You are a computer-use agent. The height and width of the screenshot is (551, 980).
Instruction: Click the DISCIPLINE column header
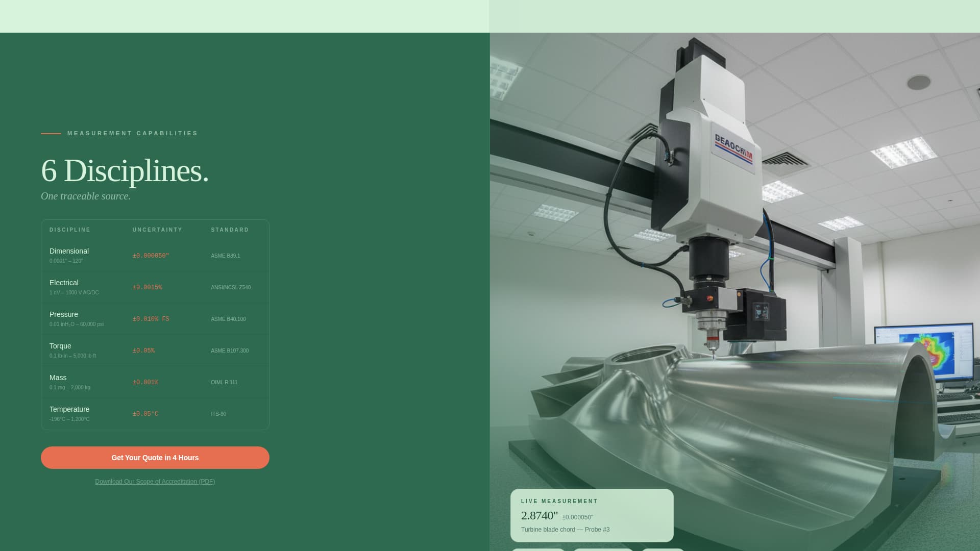(x=69, y=230)
